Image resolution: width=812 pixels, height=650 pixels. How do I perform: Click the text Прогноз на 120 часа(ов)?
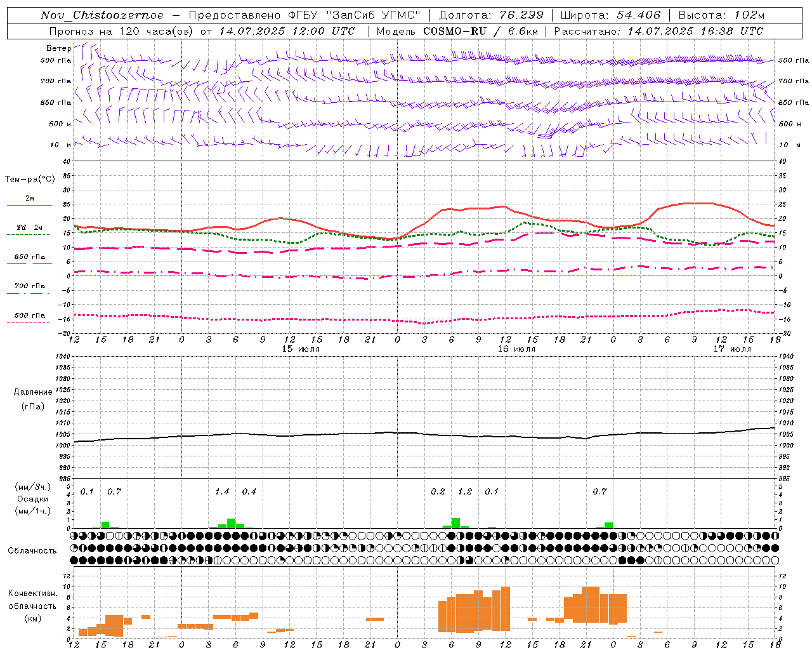122,31
